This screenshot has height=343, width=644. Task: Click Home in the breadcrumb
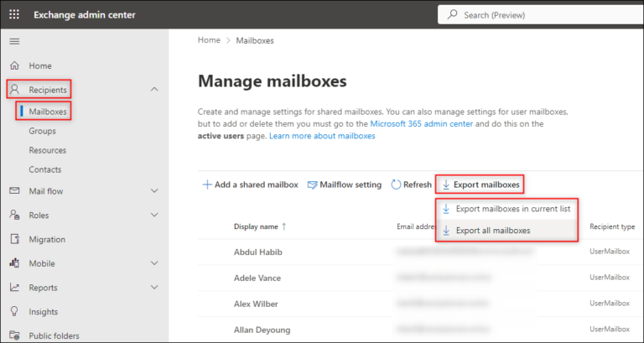pyautogui.click(x=209, y=40)
